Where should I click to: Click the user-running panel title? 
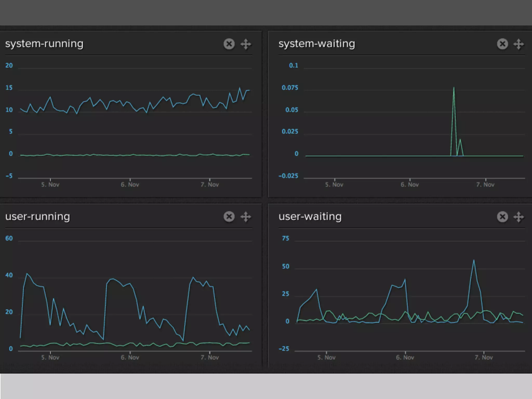tap(38, 216)
